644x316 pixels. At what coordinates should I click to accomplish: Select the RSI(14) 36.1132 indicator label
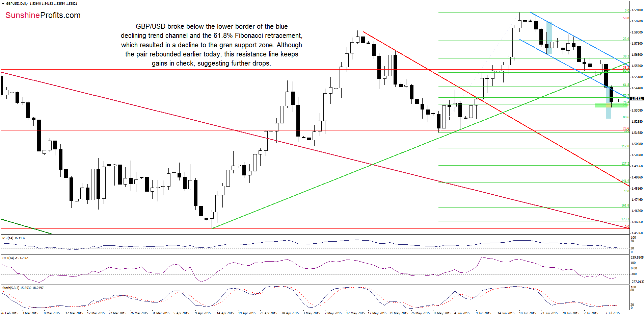pyautogui.click(x=14, y=238)
